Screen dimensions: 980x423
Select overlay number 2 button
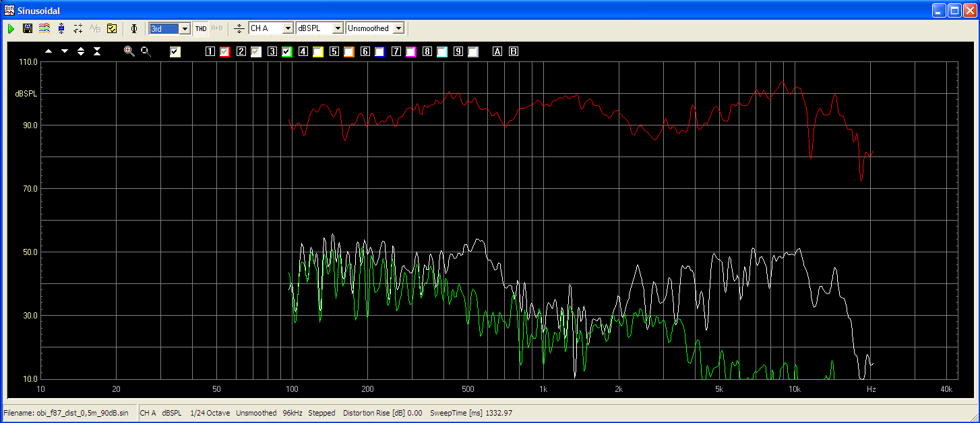241,52
